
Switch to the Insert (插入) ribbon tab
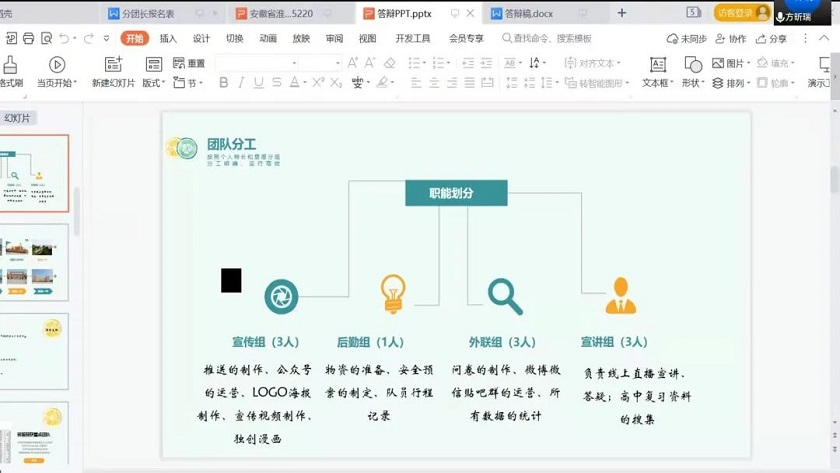click(168, 39)
